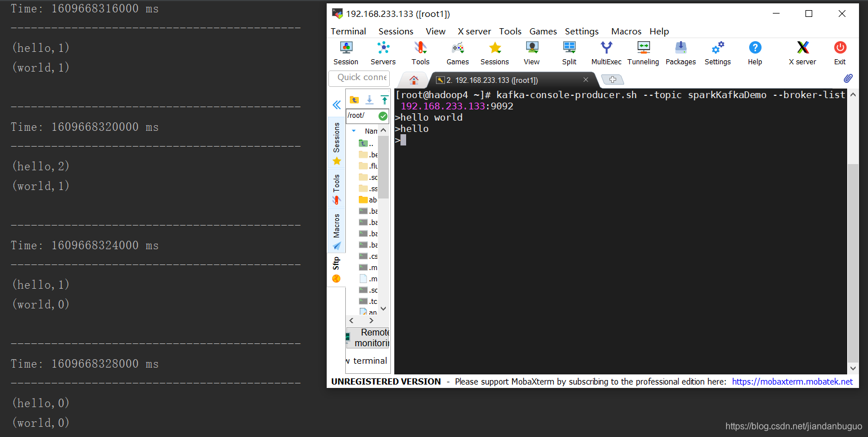Click the Sessions star toolbar icon

(x=495, y=53)
